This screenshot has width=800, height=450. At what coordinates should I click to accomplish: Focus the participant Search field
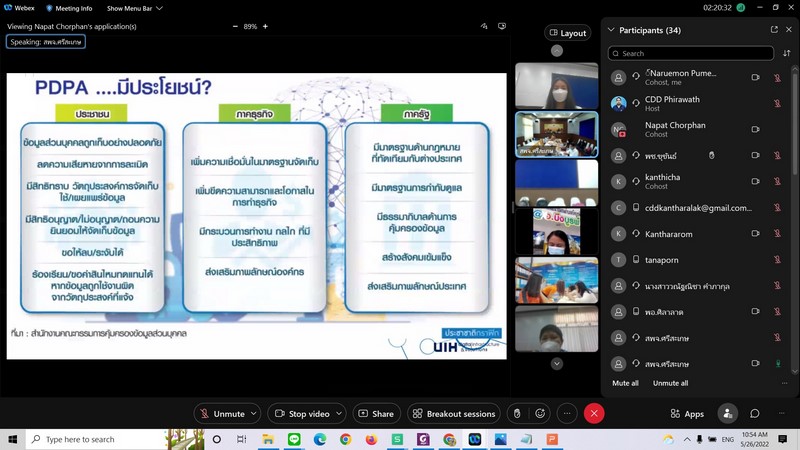[691, 53]
